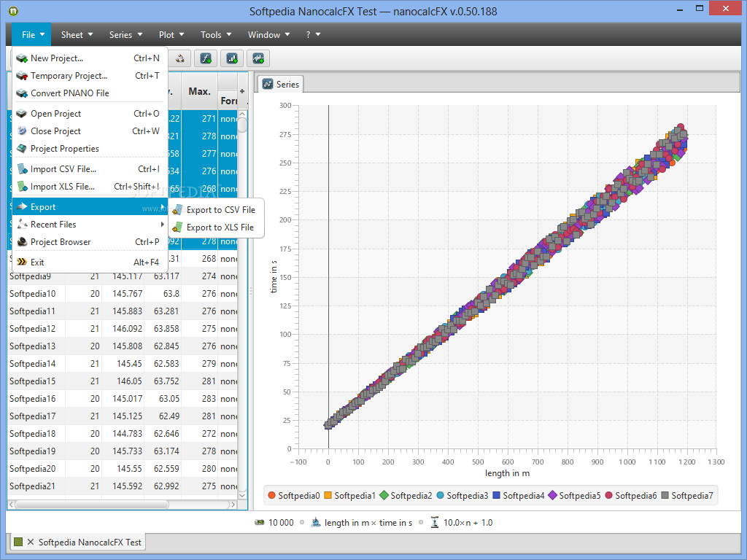Image resolution: width=747 pixels, height=560 pixels.
Task: Click the Export to CSV File icon
Action: pos(178,210)
